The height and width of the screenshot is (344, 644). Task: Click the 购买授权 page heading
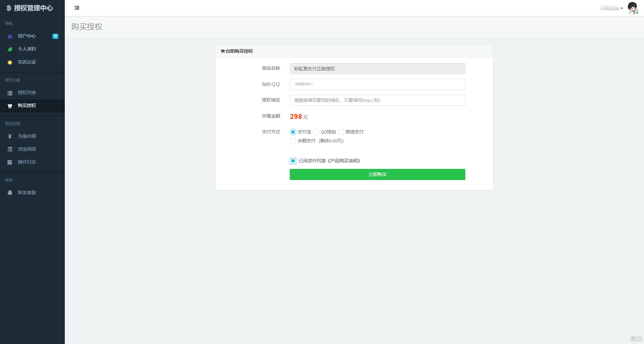click(x=87, y=27)
